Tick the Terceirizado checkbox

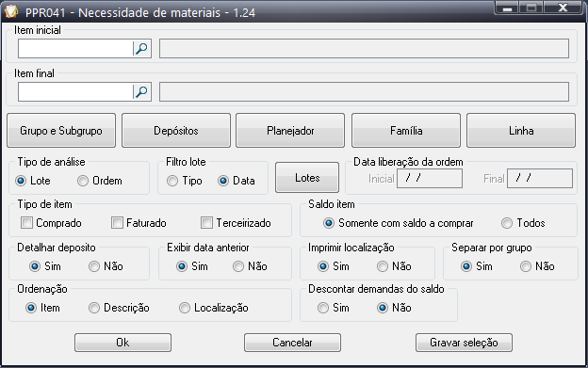click(x=206, y=223)
